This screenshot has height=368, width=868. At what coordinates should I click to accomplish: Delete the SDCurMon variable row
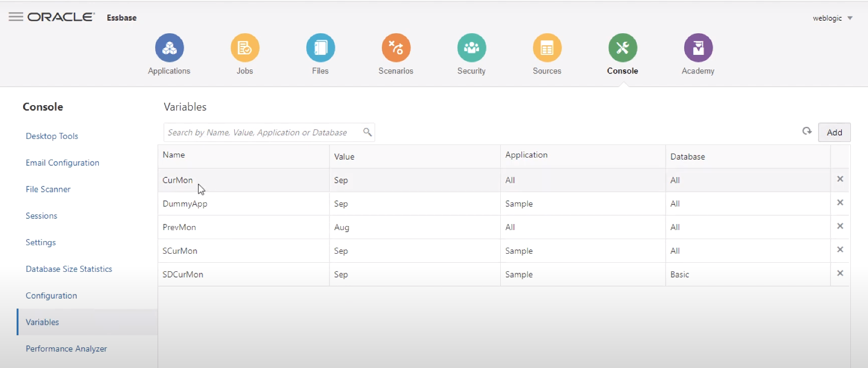point(840,273)
